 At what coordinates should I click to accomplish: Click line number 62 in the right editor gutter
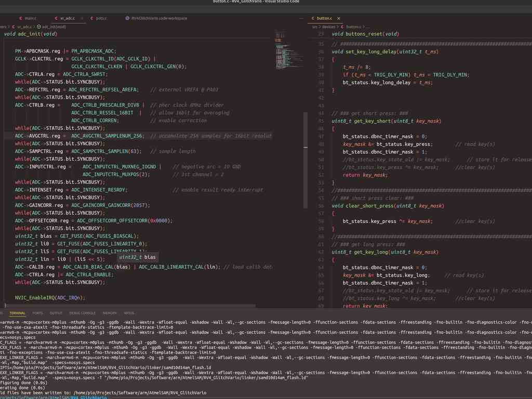(x=321, y=252)
